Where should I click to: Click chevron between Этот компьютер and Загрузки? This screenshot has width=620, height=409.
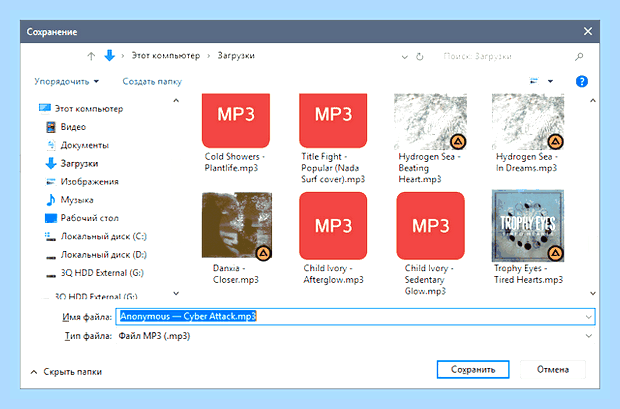(209, 56)
